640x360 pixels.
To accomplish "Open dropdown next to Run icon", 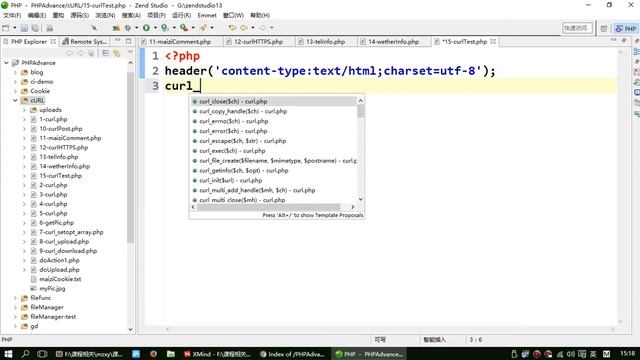I will [155, 28].
